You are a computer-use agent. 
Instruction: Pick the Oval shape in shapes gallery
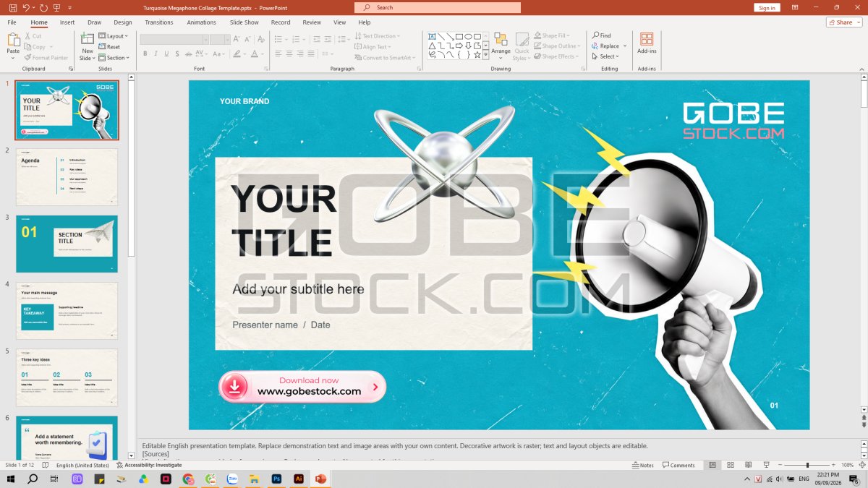point(468,36)
